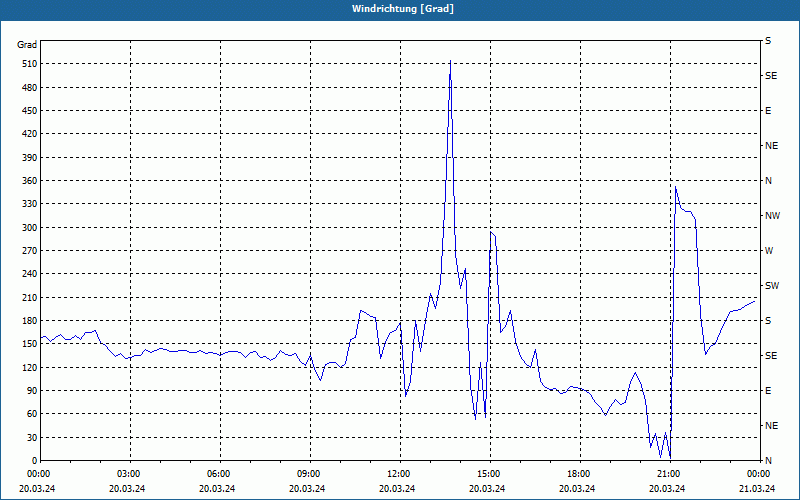The image size is (800, 500).
Task: Click the blue line's spike at 15:00
Action: pyautogui.click(x=491, y=232)
